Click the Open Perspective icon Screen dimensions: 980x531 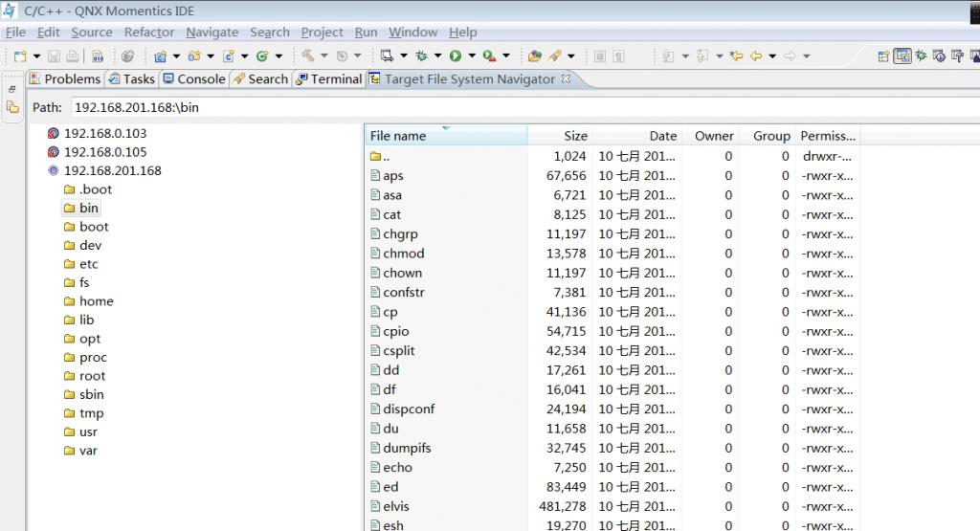(x=883, y=56)
